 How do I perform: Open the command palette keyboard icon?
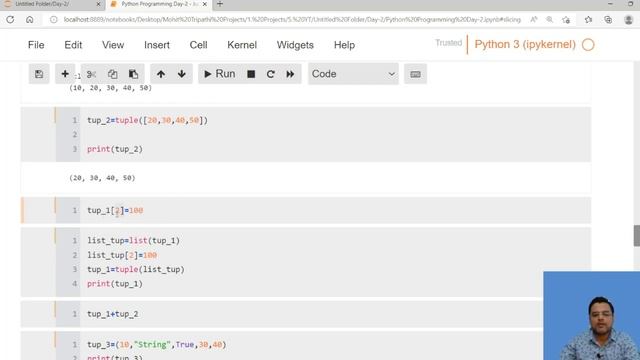pos(415,74)
